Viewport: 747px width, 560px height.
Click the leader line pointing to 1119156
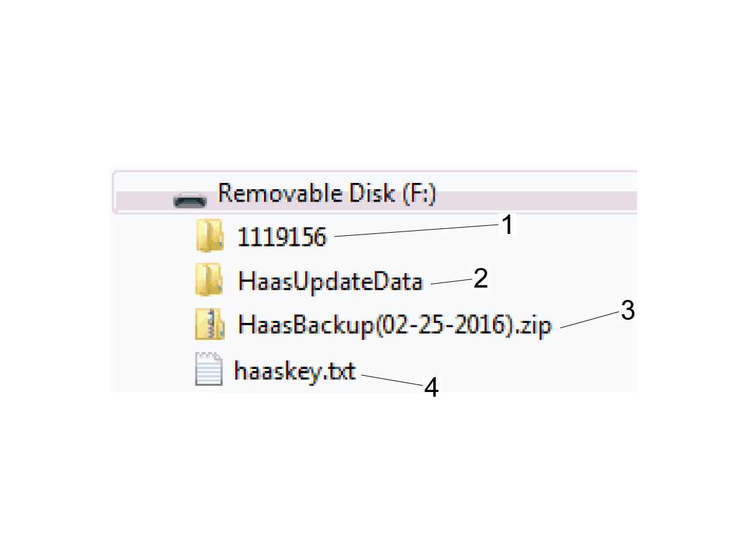click(x=416, y=231)
